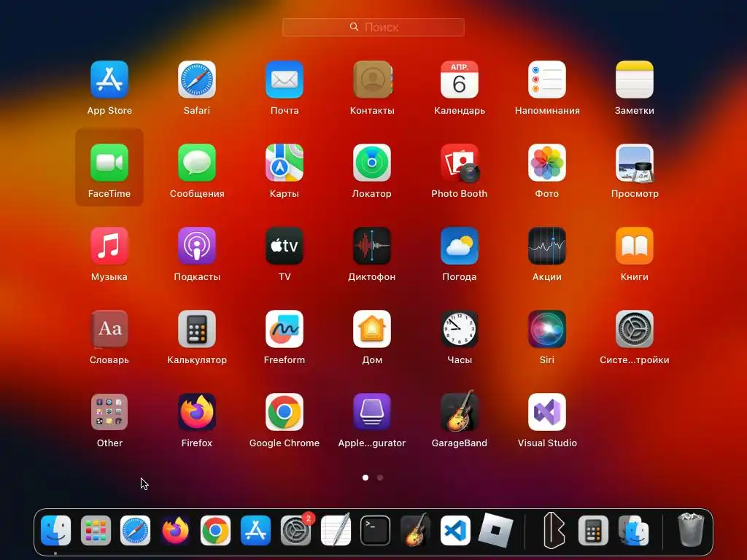Expand the Other apps folder

point(109,412)
